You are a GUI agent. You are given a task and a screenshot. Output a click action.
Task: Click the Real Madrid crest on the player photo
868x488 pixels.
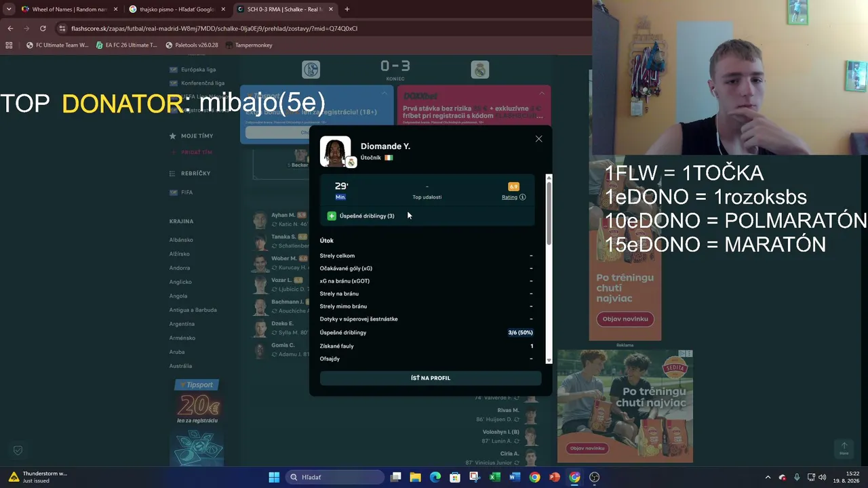pos(351,163)
